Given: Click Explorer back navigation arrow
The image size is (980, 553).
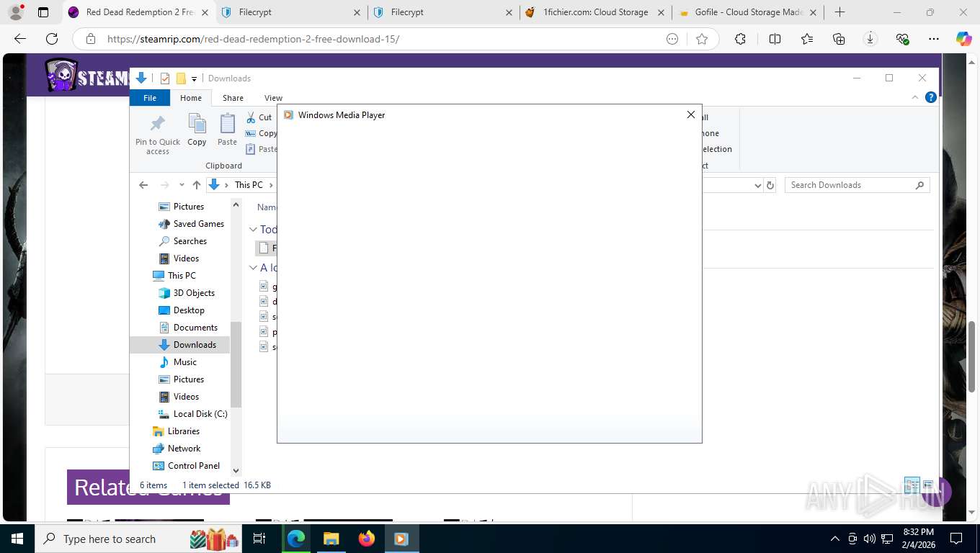Looking at the screenshot, I should [143, 185].
